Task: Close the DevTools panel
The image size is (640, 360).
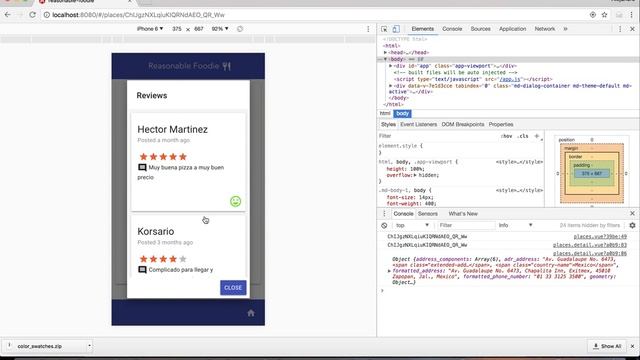Action: coord(632,29)
